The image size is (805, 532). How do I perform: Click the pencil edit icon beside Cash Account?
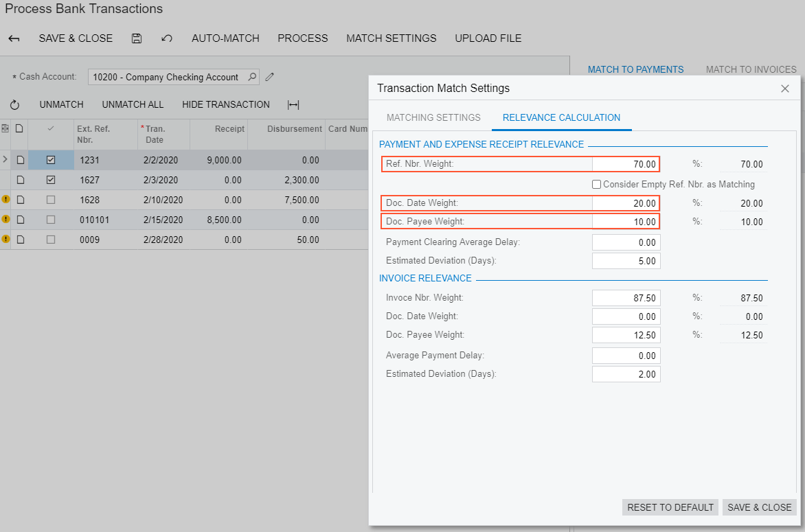(270, 77)
